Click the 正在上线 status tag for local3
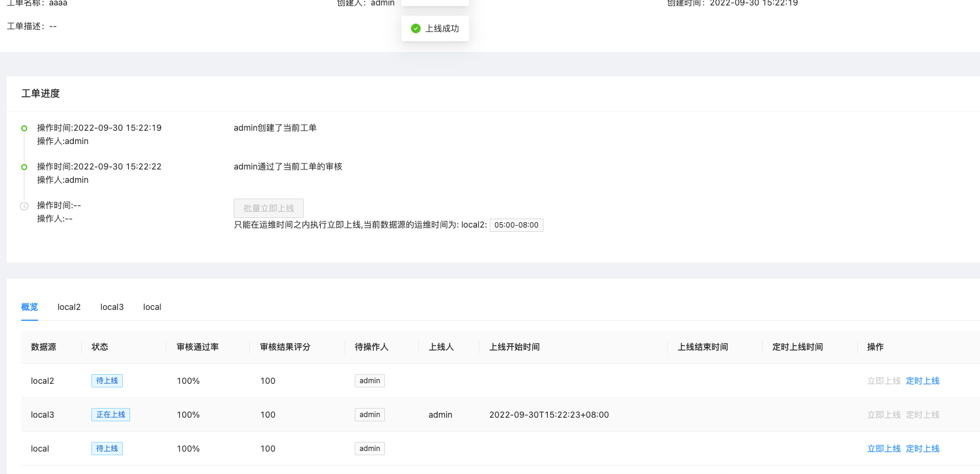 pyautogui.click(x=111, y=415)
